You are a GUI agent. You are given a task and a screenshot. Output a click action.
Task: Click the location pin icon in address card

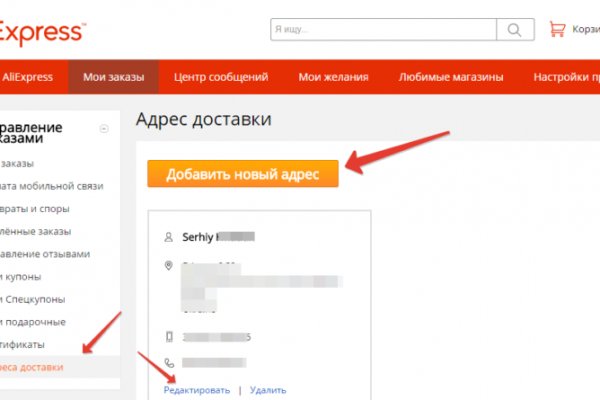click(x=168, y=266)
